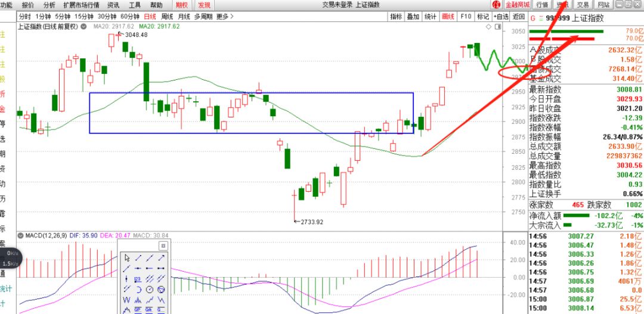Select the falling zigzag wave tool
Image resolution: width=644 pixels, height=314 pixels.
pos(161,300)
